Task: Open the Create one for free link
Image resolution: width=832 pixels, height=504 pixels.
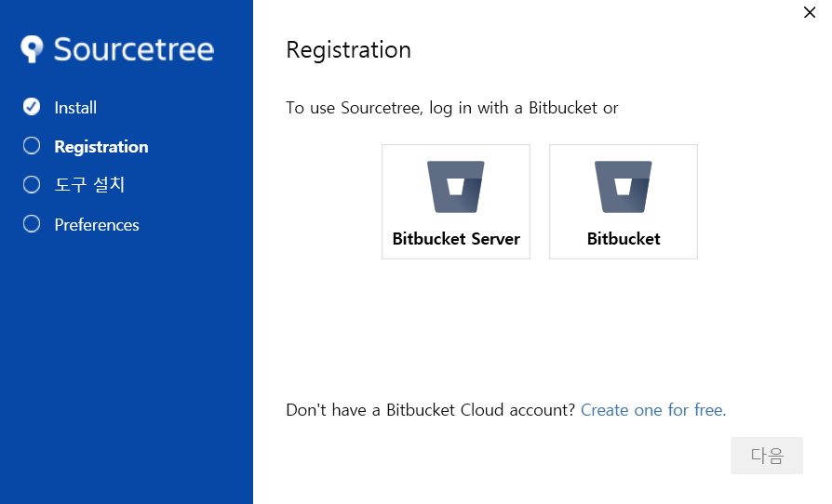Action: 653,410
